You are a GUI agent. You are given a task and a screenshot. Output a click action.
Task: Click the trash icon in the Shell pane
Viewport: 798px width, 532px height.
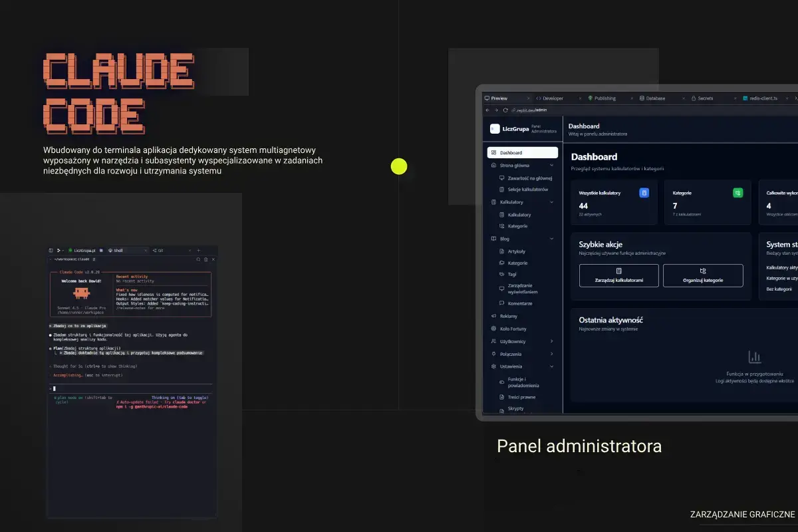point(205,259)
